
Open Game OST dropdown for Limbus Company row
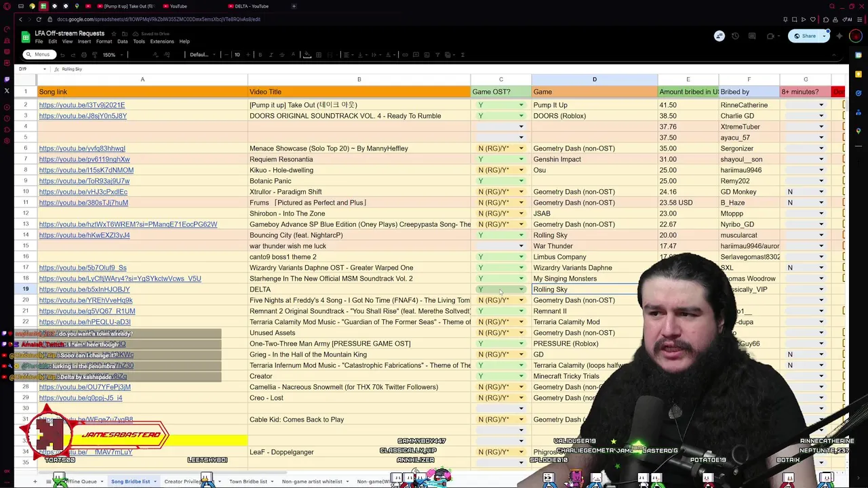[x=521, y=257]
